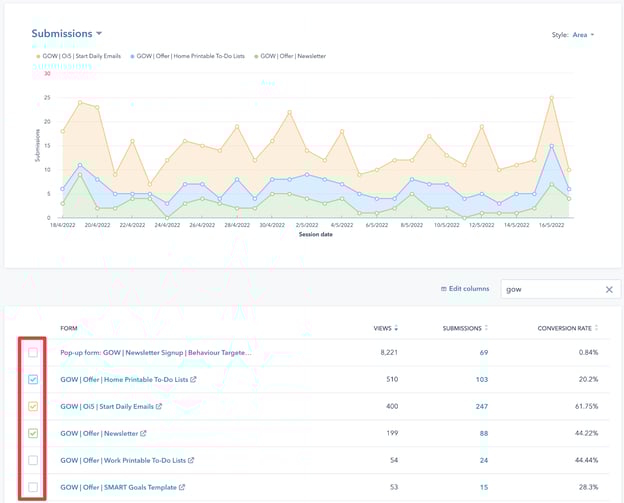Open external link icon for Work Printable To-Do Lists
624x503 pixels.
(191, 461)
